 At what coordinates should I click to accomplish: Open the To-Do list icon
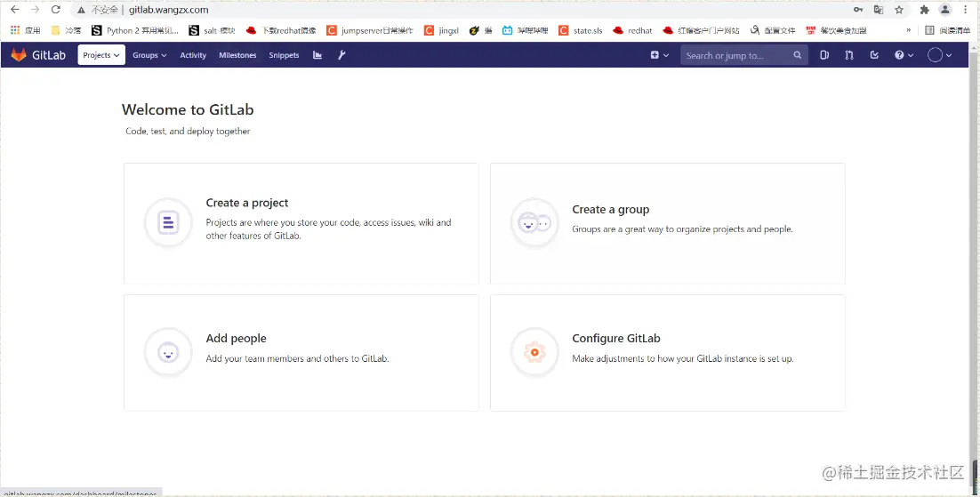click(874, 55)
